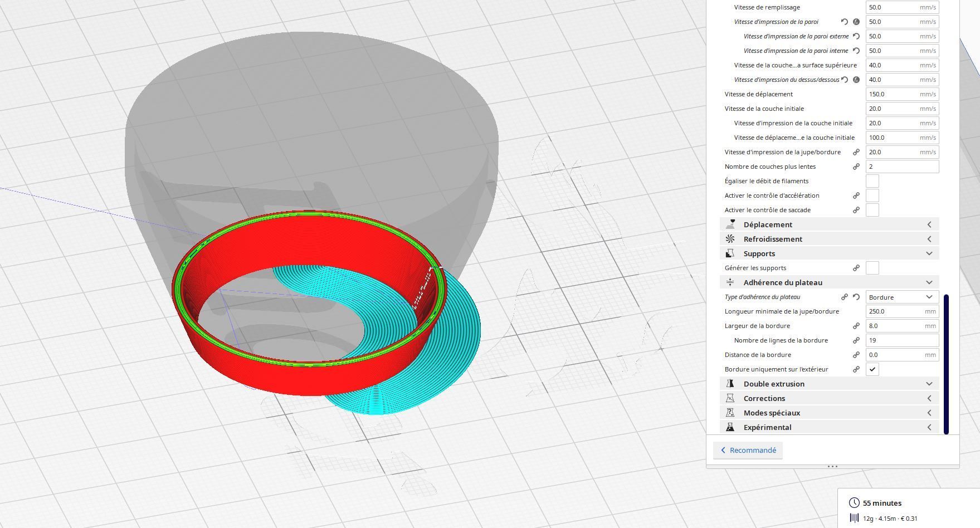This screenshot has width=980, height=528.
Task: Collapse the Adhérence du plateau section
Action: click(x=830, y=282)
